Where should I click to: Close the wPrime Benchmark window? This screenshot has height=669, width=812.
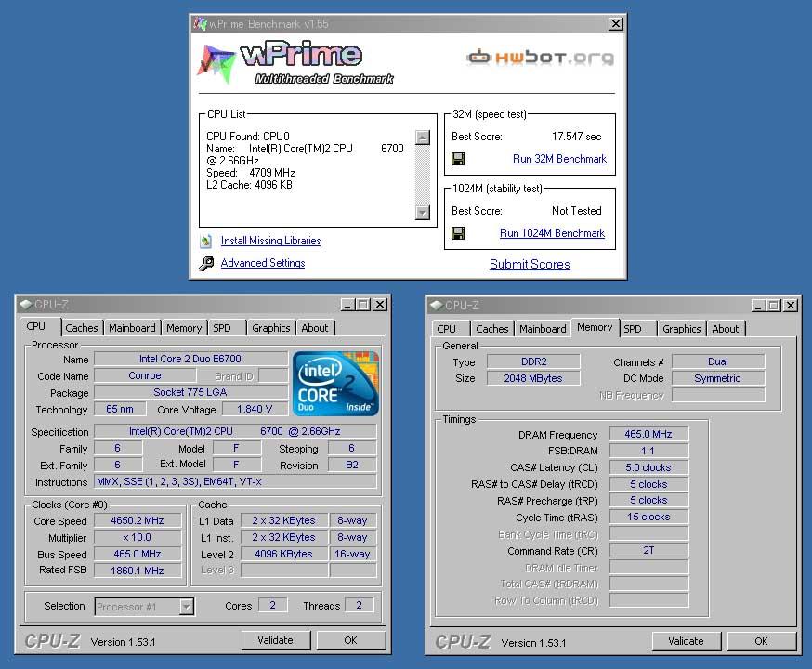click(615, 24)
